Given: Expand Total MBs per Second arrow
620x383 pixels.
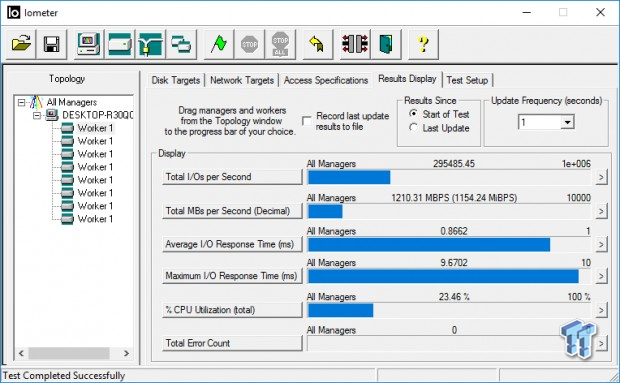Looking at the screenshot, I should (x=601, y=211).
